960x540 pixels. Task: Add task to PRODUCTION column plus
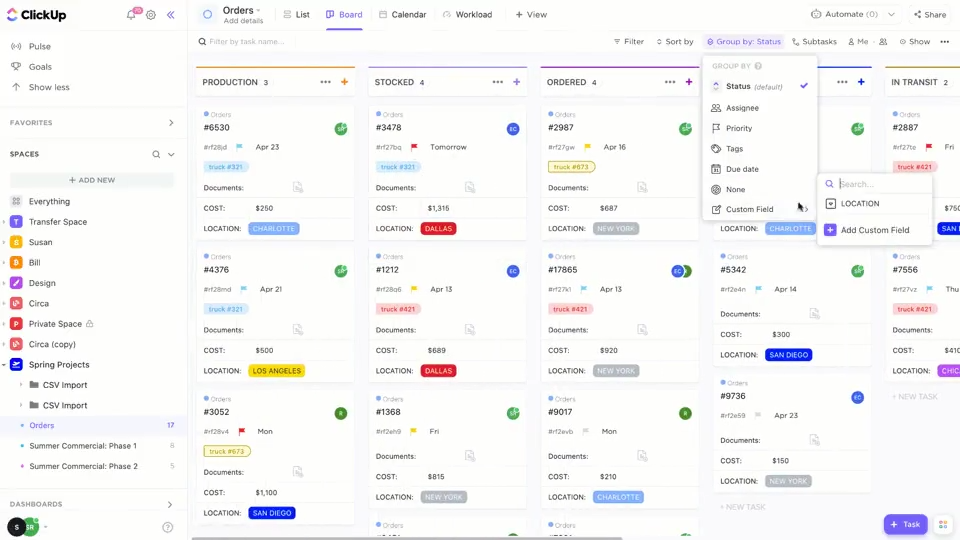click(x=345, y=82)
